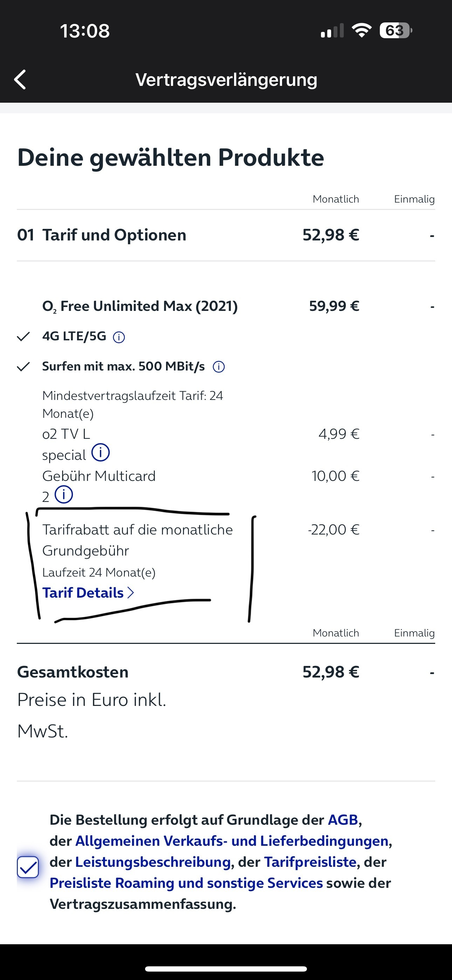Open Preisliste Roaming und sonstige Services link

tap(186, 883)
